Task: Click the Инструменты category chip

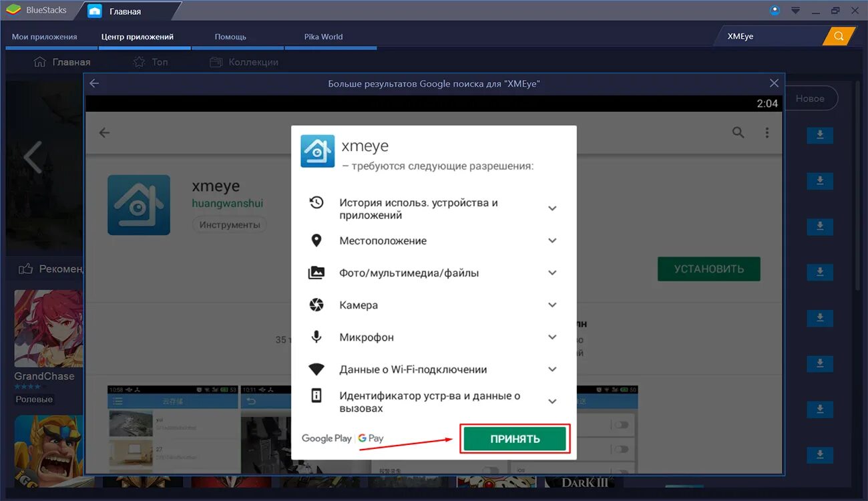Action: [230, 225]
